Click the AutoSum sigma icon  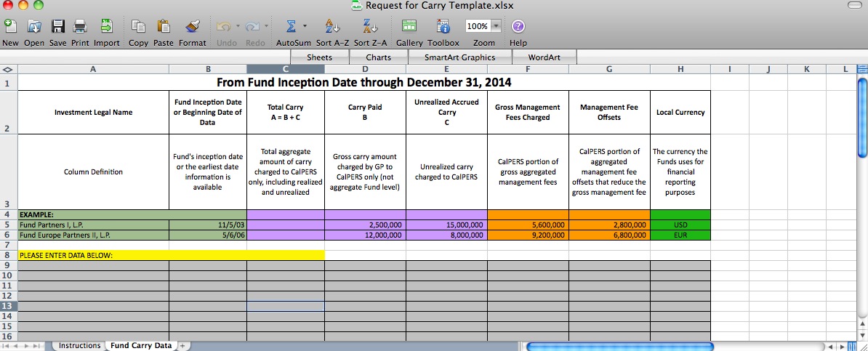point(290,26)
